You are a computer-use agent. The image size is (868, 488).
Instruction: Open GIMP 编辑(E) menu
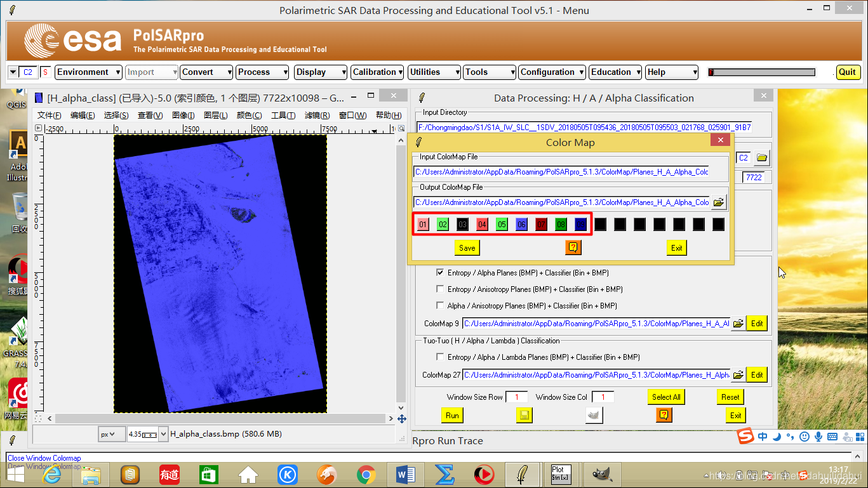[83, 115]
